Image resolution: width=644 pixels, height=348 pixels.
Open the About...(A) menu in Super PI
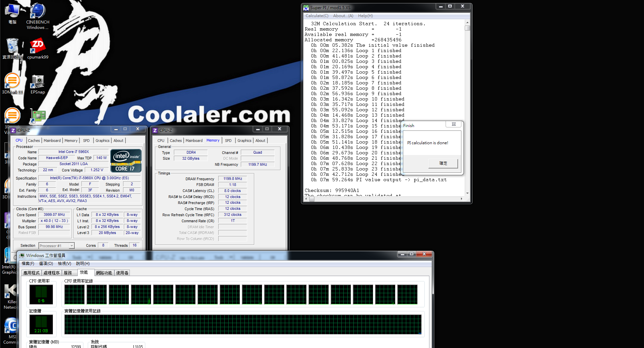click(x=343, y=16)
